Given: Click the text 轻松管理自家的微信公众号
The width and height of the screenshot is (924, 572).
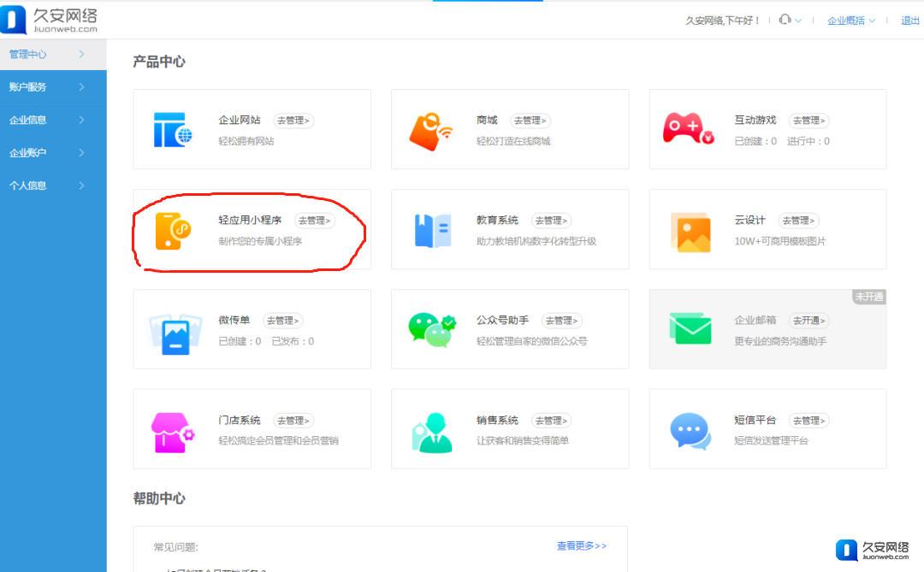Looking at the screenshot, I should pyautogui.click(x=531, y=341).
